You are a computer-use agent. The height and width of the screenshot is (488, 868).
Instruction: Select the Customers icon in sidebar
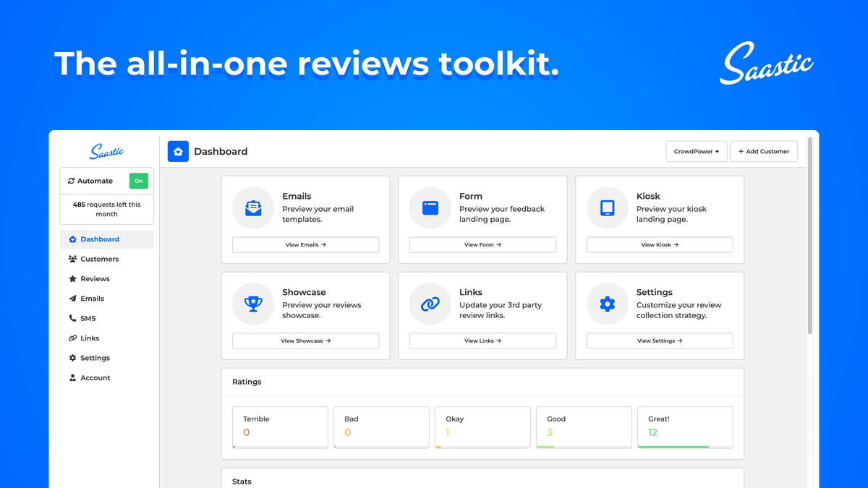74,259
